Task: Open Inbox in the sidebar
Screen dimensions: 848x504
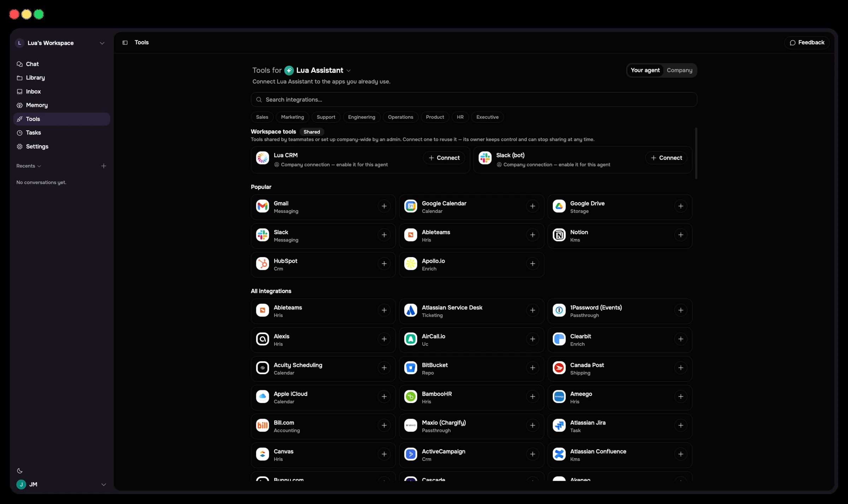Action: click(x=61, y=91)
